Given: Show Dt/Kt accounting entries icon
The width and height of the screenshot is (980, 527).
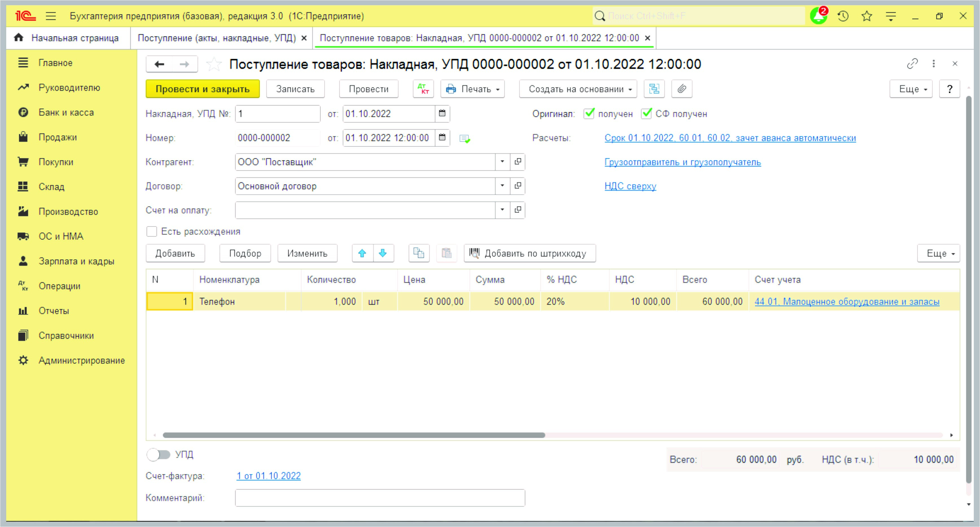Looking at the screenshot, I should 423,89.
